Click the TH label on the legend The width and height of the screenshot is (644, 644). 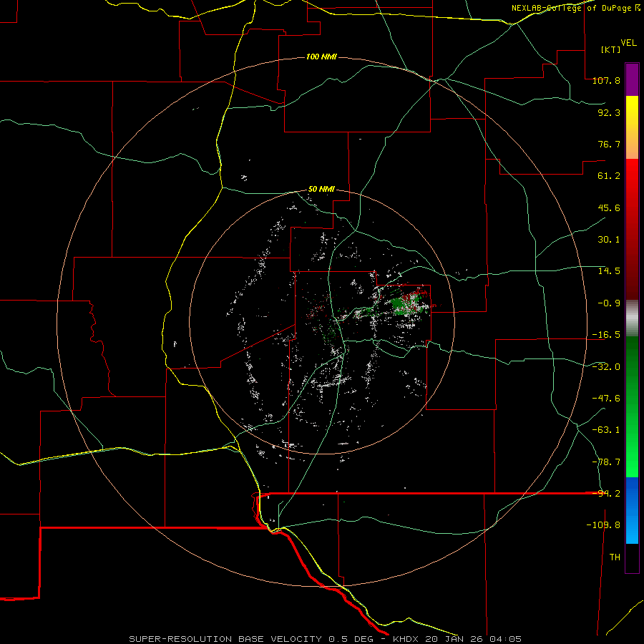[x=615, y=557]
